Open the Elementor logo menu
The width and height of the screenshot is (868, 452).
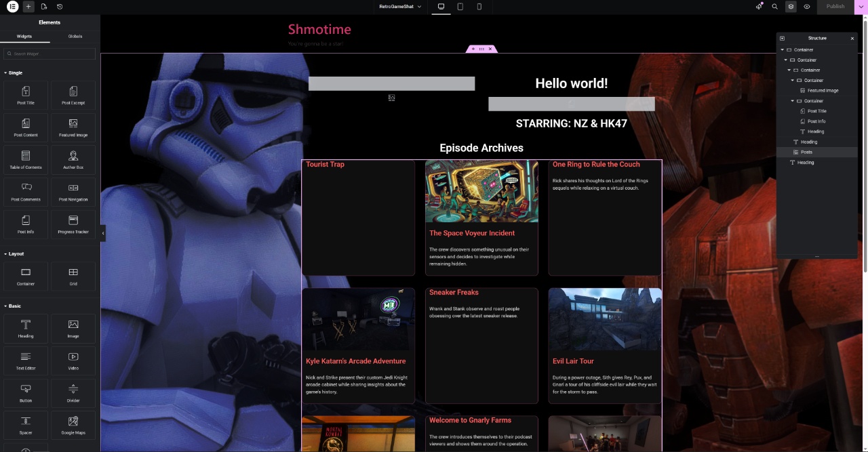pyautogui.click(x=12, y=7)
